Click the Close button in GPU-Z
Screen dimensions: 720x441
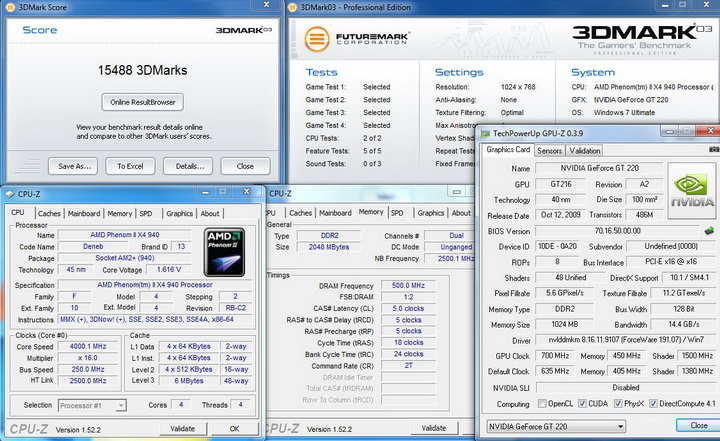pos(698,425)
